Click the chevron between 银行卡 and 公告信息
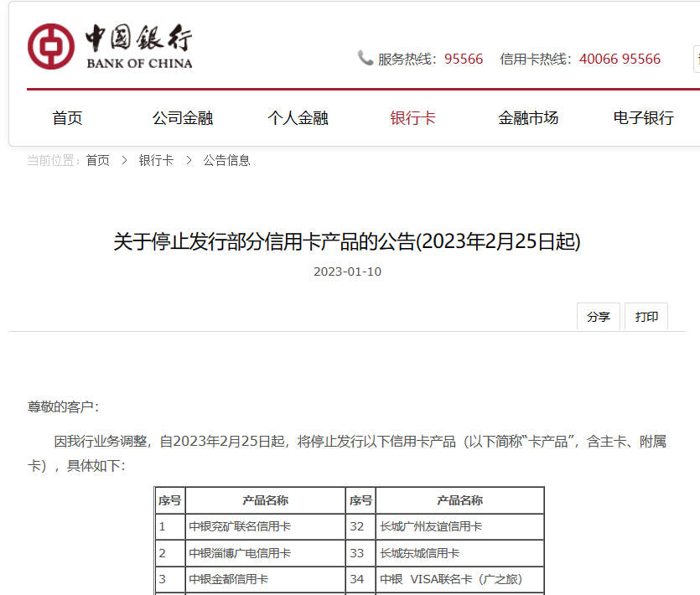The image size is (700, 595). pyautogui.click(x=189, y=160)
